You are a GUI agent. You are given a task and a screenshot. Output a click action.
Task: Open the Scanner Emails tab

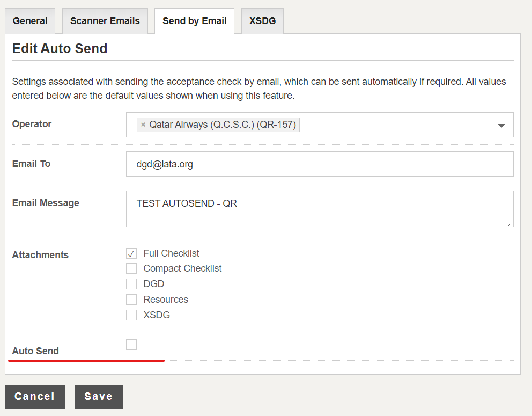point(105,21)
